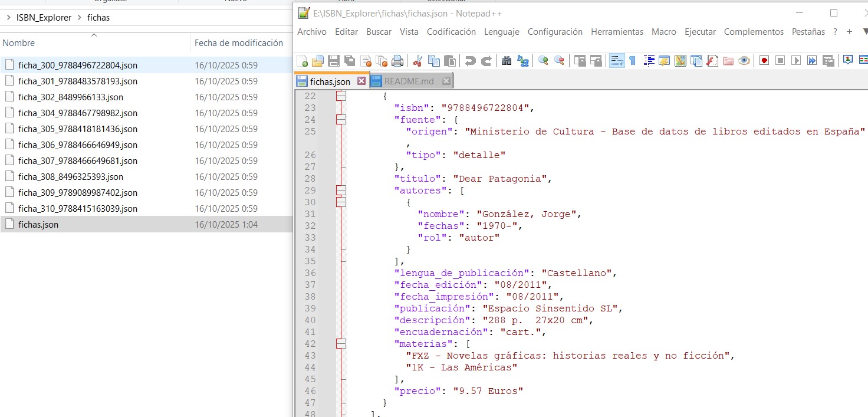
Task: Click the Paste toolbar icon
Action: [450, 60]
